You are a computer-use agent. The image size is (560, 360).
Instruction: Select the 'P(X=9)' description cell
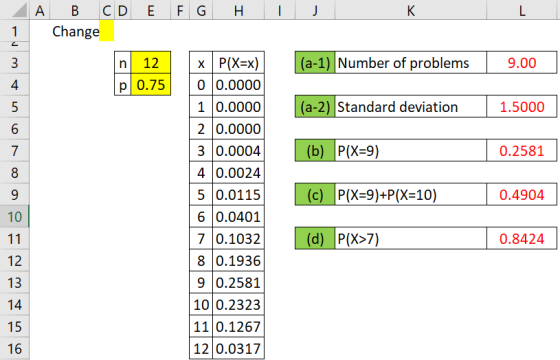pyautogui.click(x=411, y=151)
